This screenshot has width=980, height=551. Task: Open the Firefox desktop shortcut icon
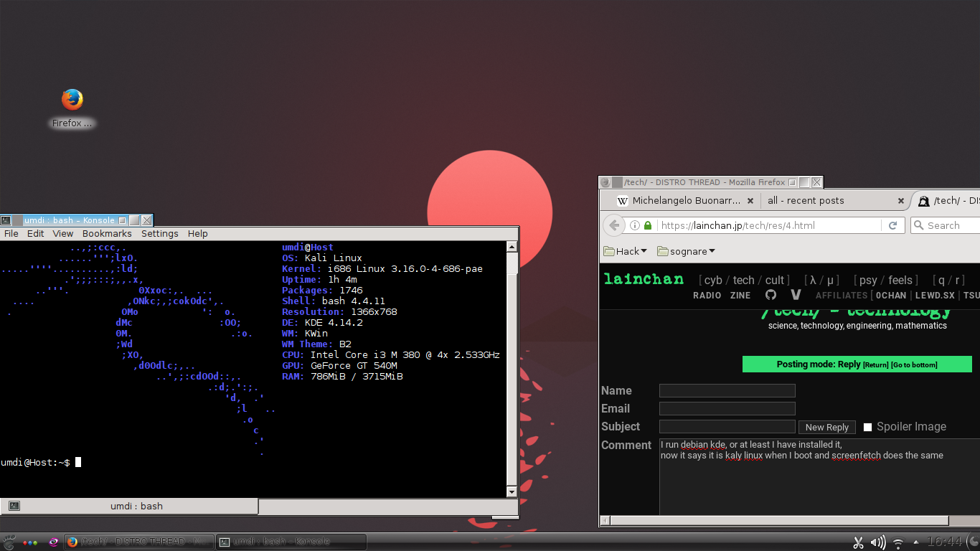click(x=72, y=100)
